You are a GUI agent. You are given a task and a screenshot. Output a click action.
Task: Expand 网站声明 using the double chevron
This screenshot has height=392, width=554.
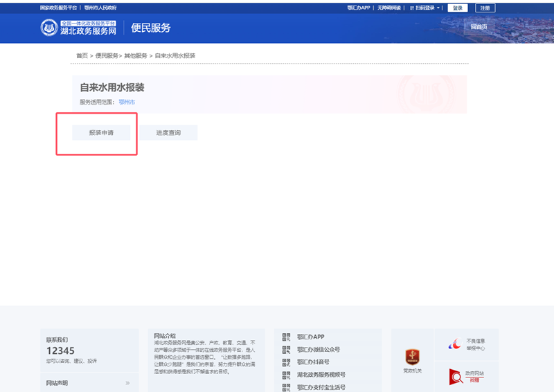click(127, 383)
